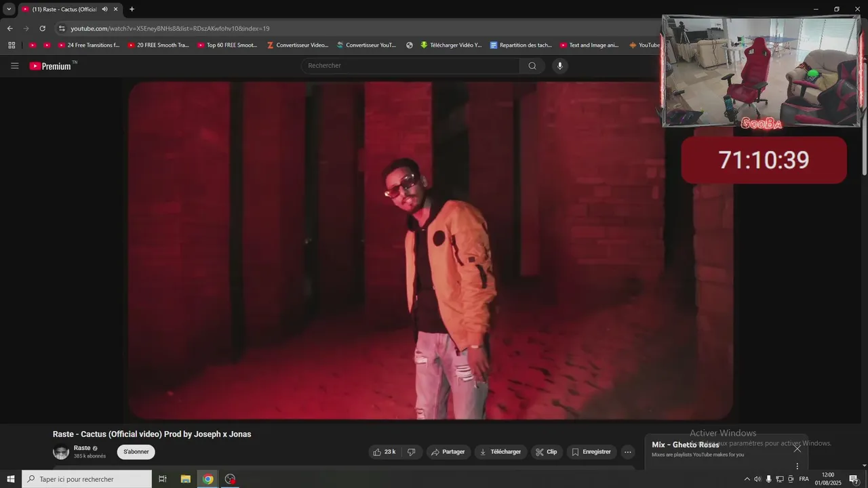The width and height of the screenshot is (868, 488).
Task: Switch FRA keyboard language
Action: tap(804, 479)
